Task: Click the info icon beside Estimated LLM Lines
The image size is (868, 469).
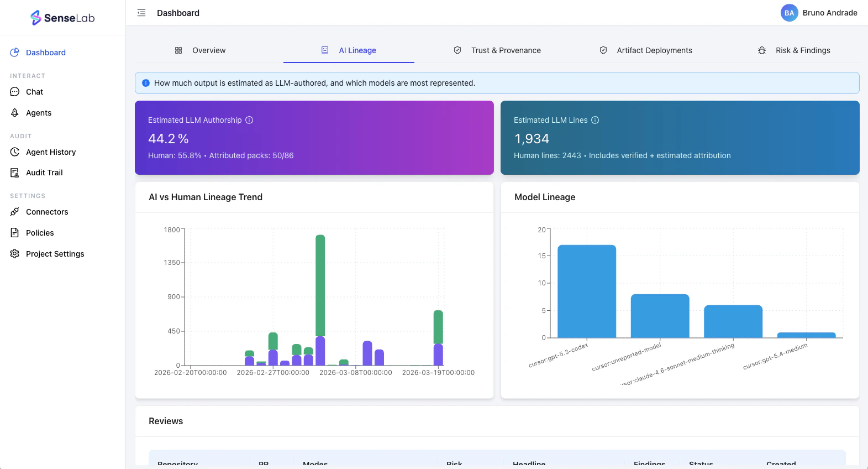Action: (x=595, y=120)
